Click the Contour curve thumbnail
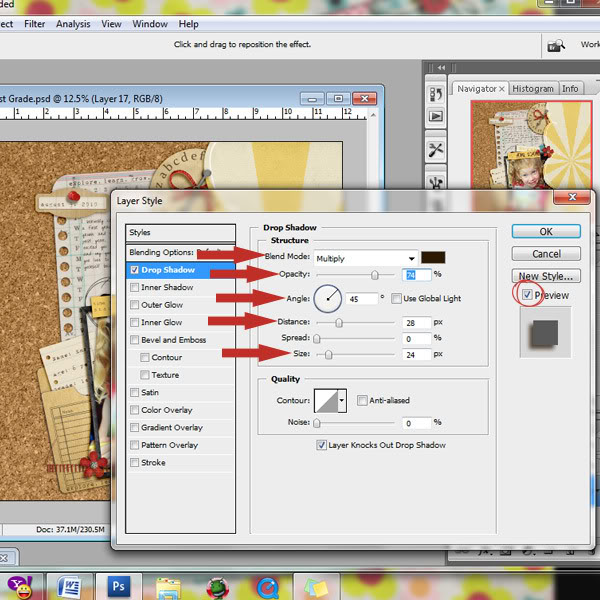 click(326, 401)
